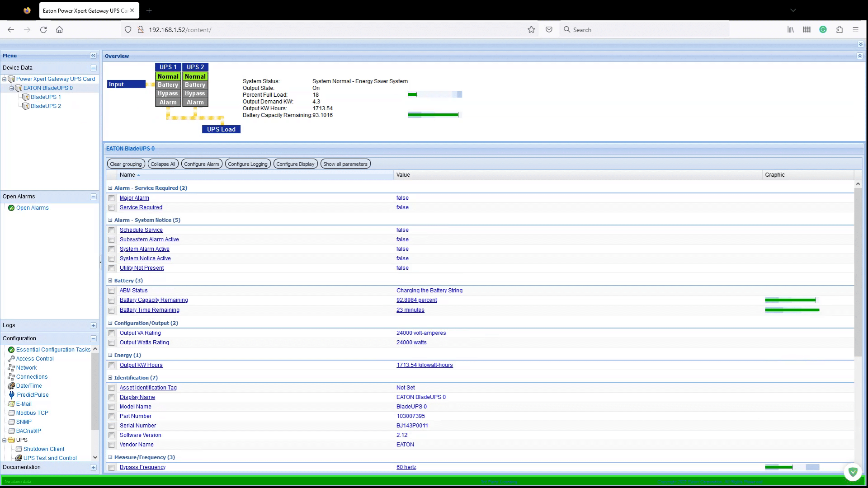Screen dimensions: 868x488
Task: Click the Battery Capacity Remaining link
Action: (x=154, y=300)
